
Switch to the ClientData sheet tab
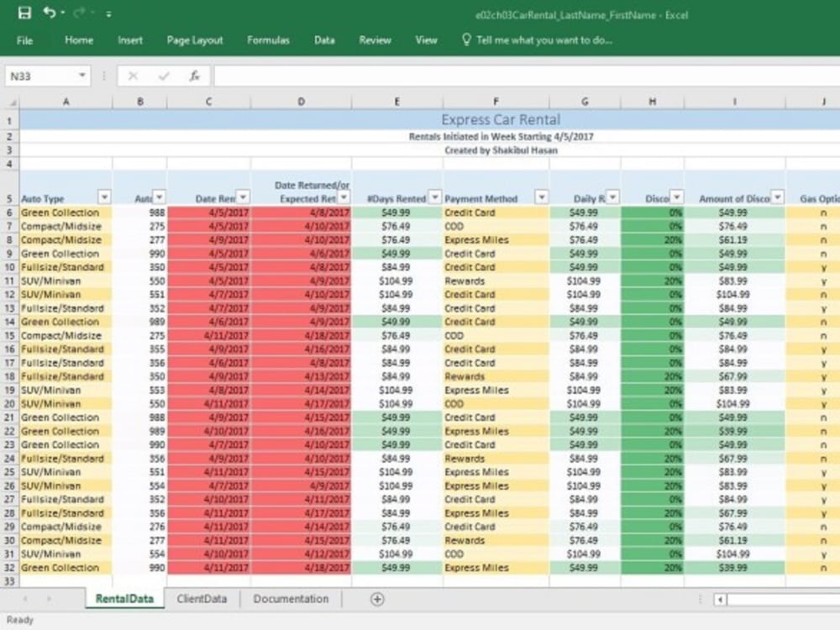pos(202,599)
